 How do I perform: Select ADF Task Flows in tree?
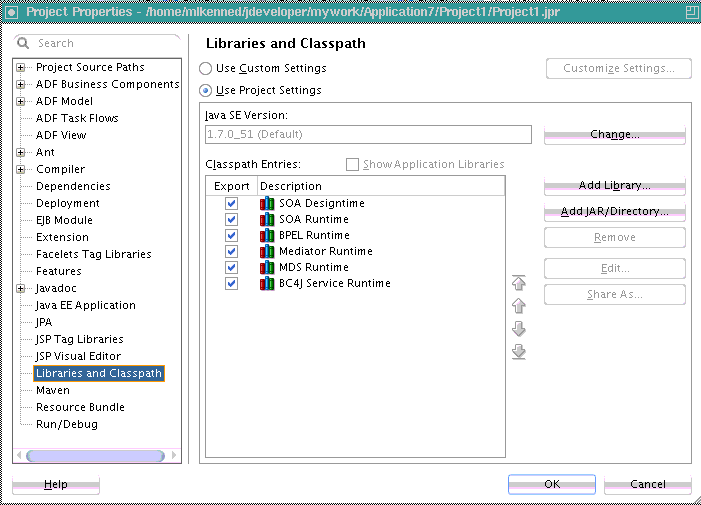tap(77, 118)
